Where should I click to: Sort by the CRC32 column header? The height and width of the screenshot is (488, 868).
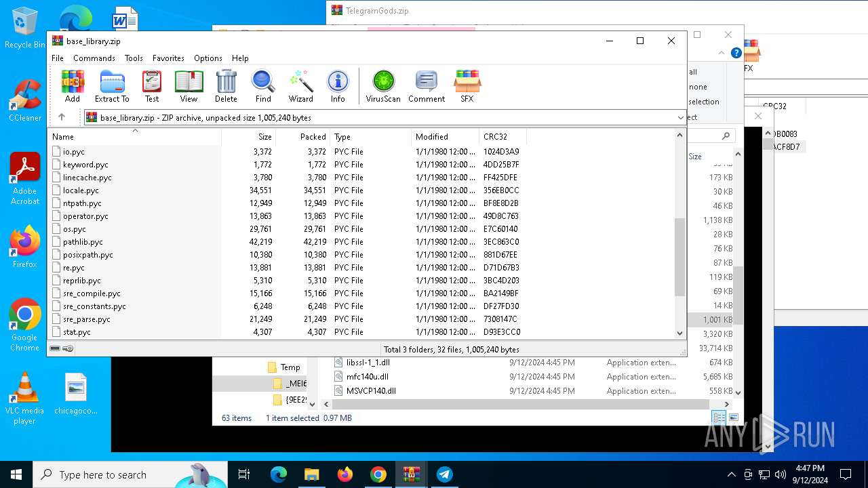(502, 136)
